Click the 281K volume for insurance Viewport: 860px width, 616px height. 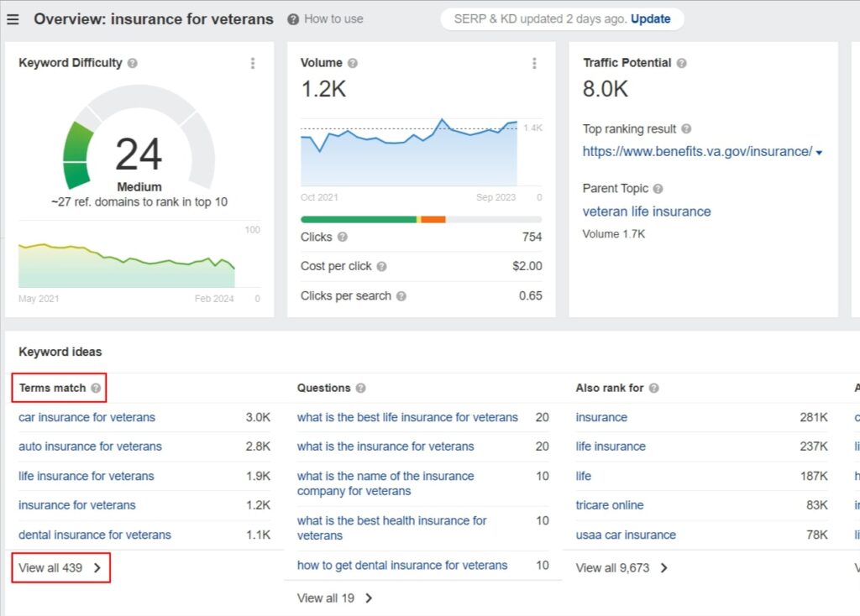click(x=813, y=418)
